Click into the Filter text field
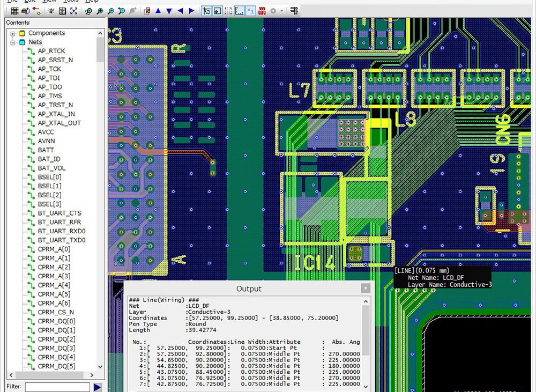The height and width of the screenshot is (392, 536). [x=57, y=387]
